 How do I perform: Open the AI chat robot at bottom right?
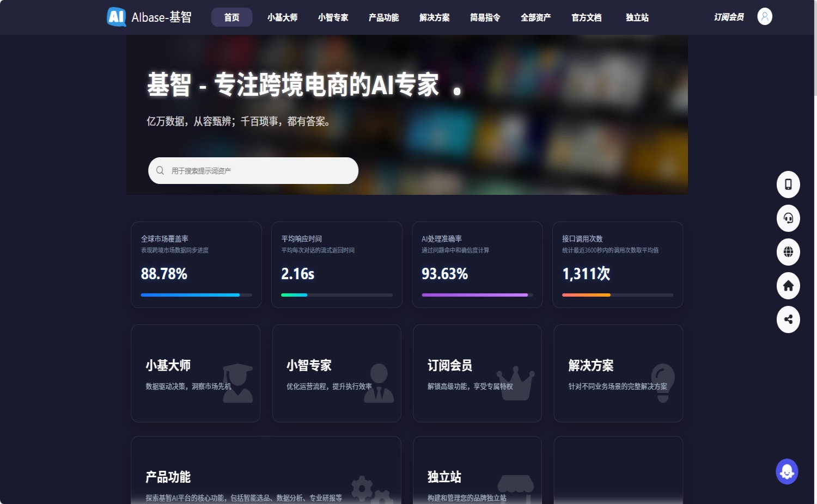tap(786, 471)
